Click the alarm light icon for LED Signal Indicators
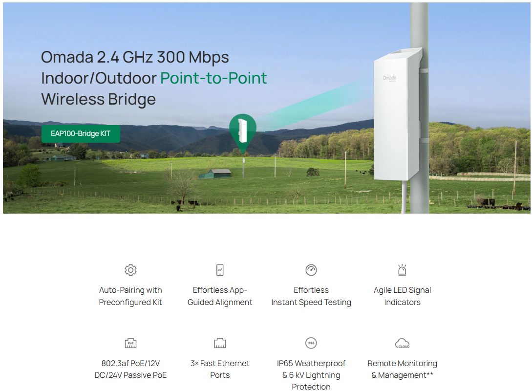 tap(402, 270)
